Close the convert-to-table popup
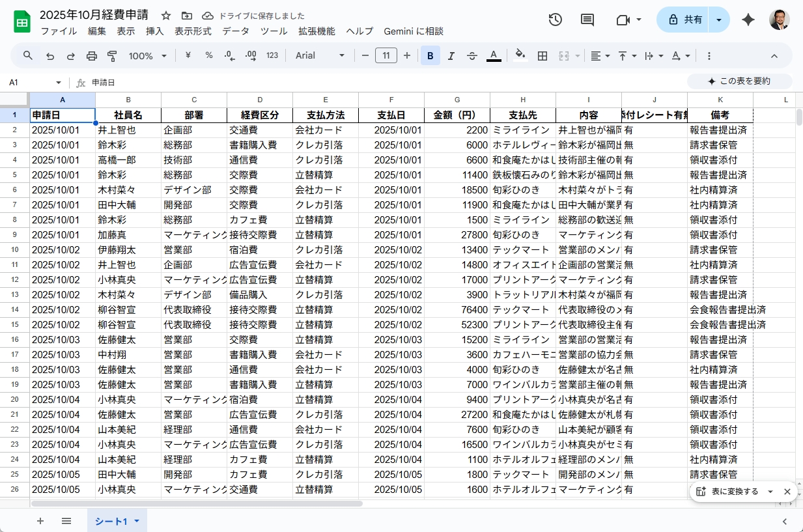803x532 pixels. click(787, 492)
